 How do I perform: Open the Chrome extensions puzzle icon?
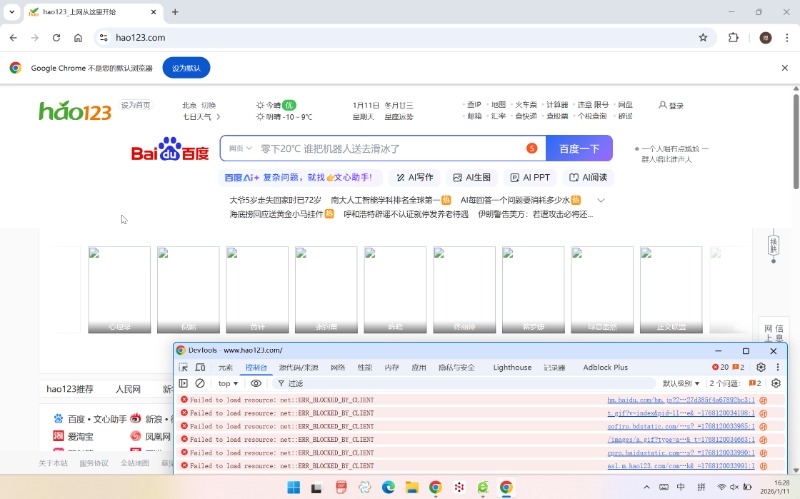(x=733, y=37)
